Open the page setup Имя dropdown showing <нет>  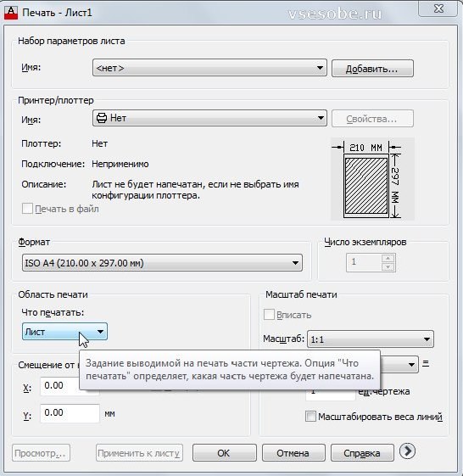[x=209, y=68]
